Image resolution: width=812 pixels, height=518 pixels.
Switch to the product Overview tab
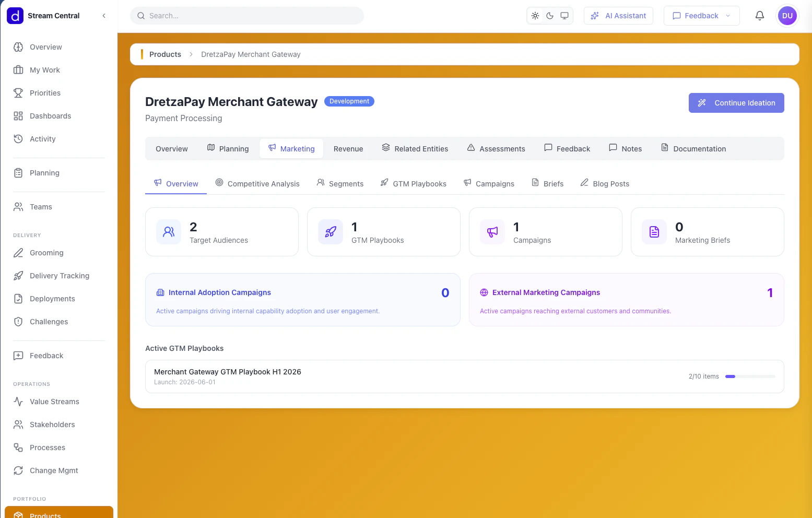pos(172,149)
